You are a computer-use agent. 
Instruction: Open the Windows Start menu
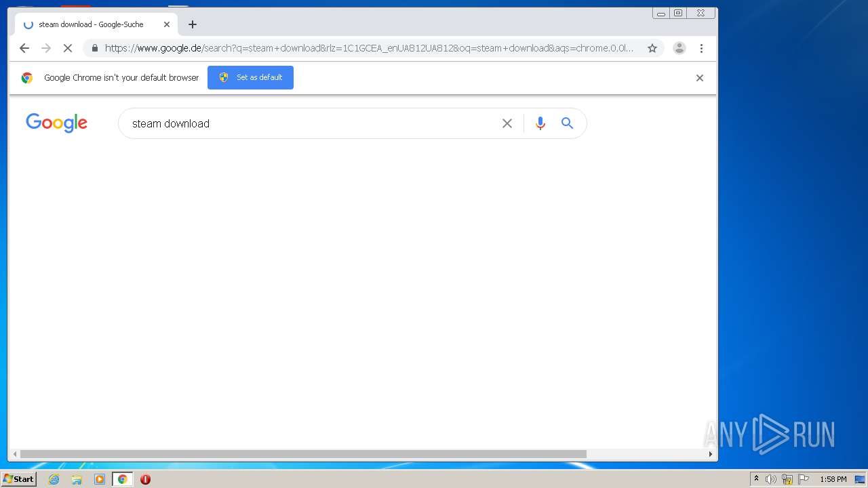18,479
